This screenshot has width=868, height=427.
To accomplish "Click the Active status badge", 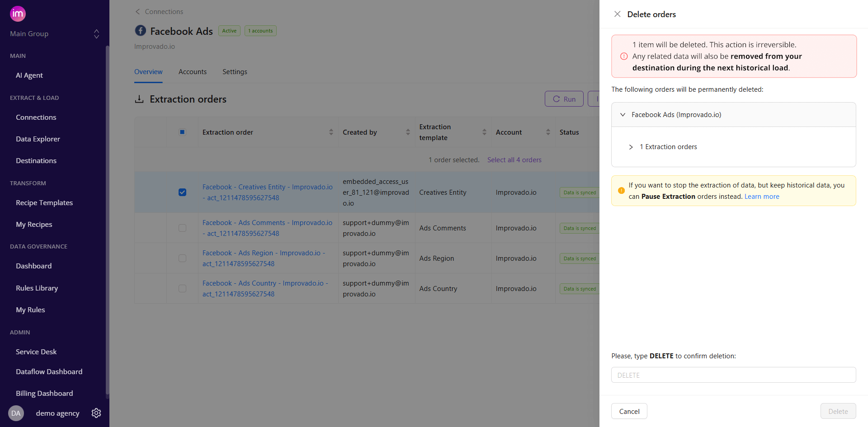I will [229, 31].
